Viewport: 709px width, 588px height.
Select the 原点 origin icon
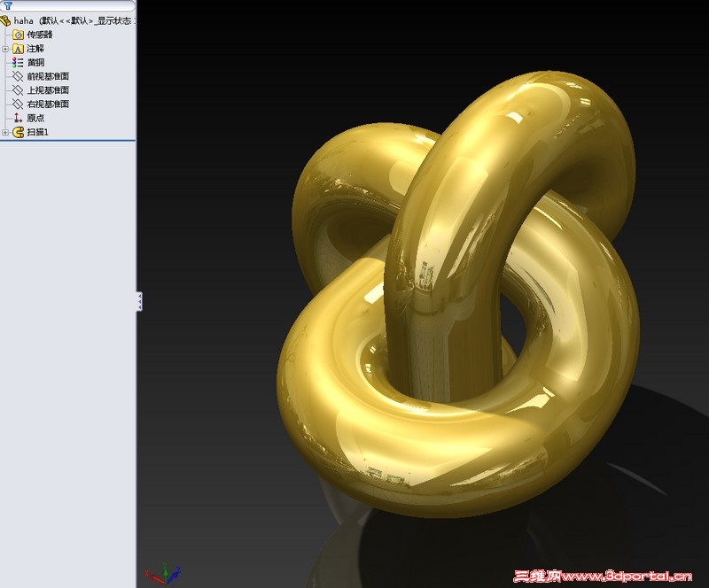[x=18, y=118]
